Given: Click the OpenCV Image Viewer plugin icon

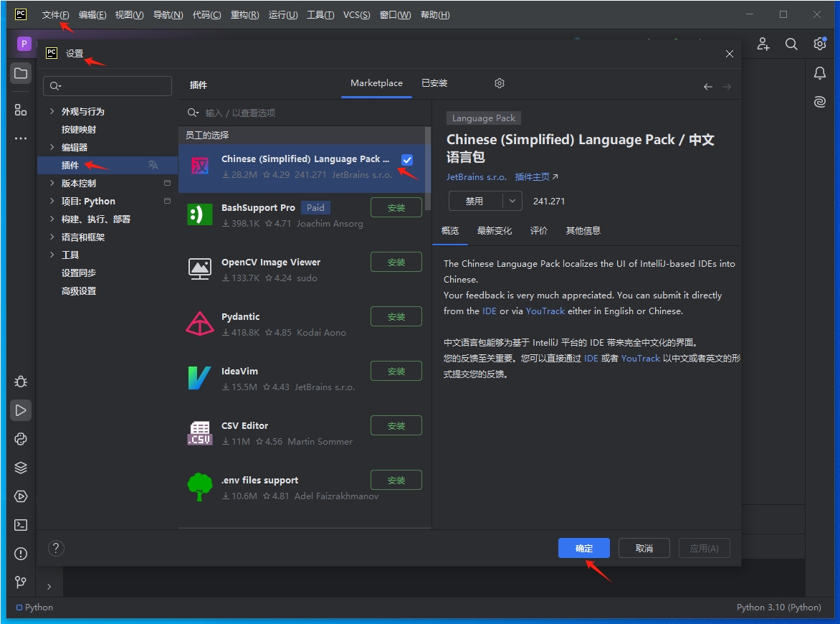Looking at the screenshot, I should point(200,269).
